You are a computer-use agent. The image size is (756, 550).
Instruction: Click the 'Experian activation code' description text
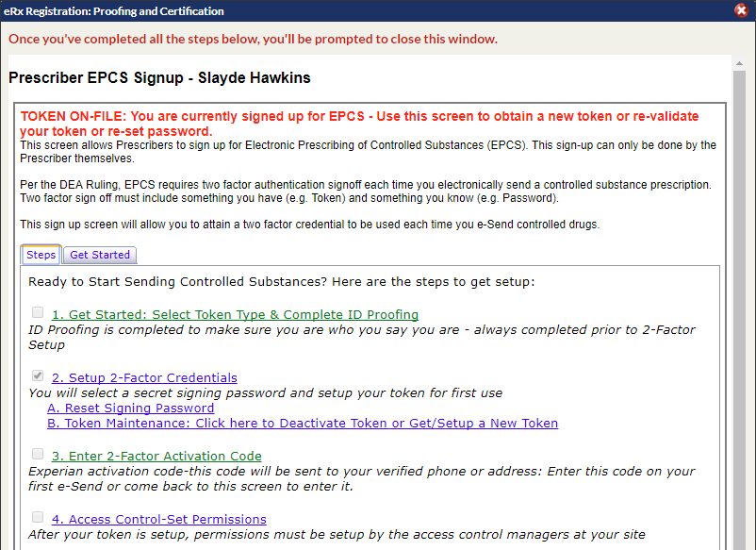(362, 478)
